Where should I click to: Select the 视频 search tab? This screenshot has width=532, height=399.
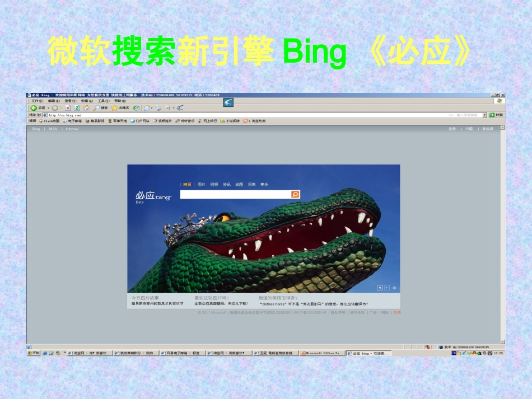tap(214, 185)
